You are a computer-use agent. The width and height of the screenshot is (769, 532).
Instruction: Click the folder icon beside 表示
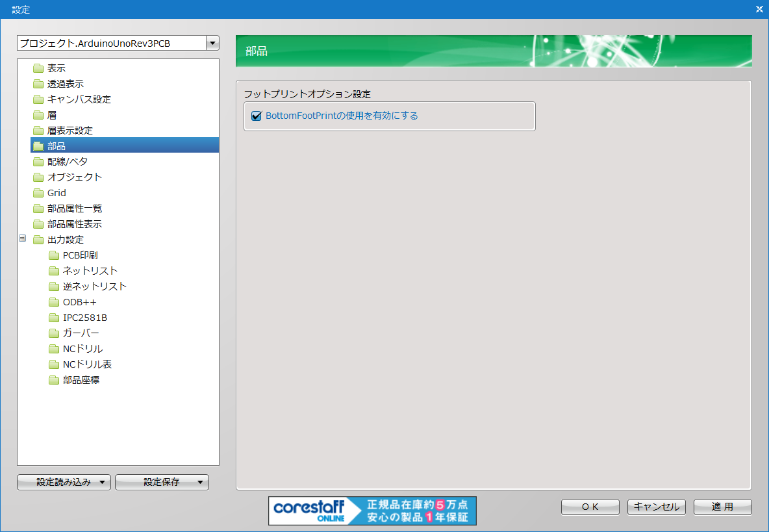click(38, 68)
